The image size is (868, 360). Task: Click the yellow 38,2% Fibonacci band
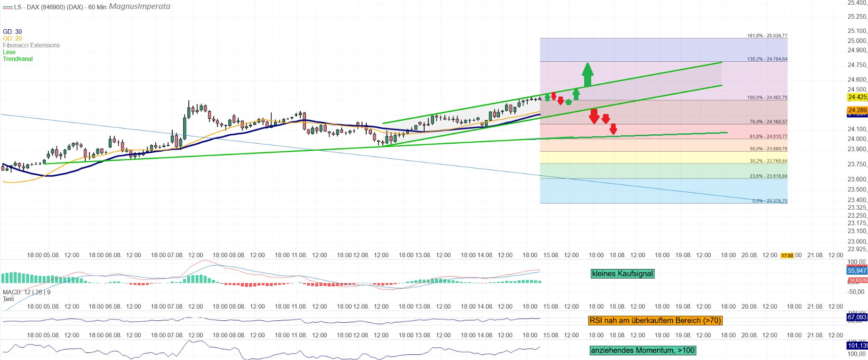[659, 157]
